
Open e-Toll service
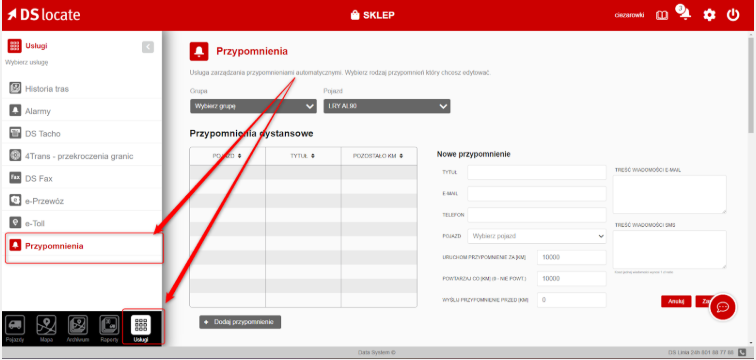82,223
